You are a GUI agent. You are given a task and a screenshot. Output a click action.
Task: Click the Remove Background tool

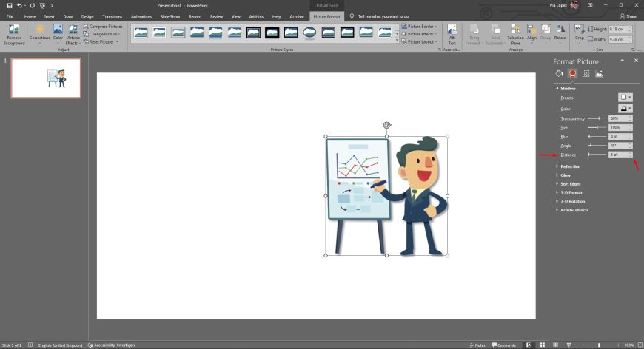coord(14,35)
